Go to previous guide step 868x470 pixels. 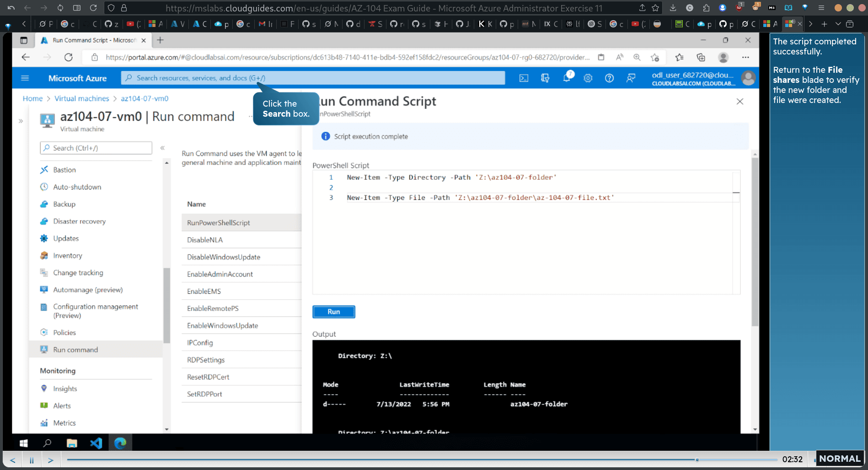[13, 460]
